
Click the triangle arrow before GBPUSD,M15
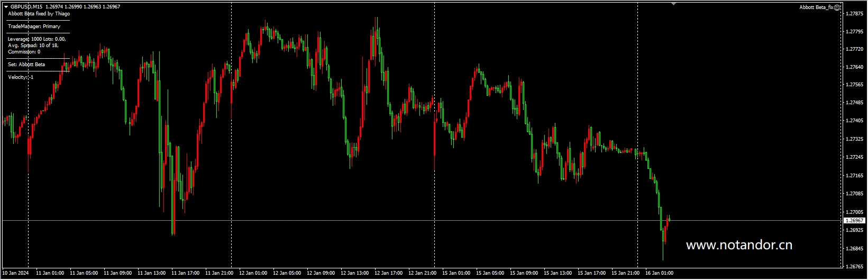[x=6, y=7]
